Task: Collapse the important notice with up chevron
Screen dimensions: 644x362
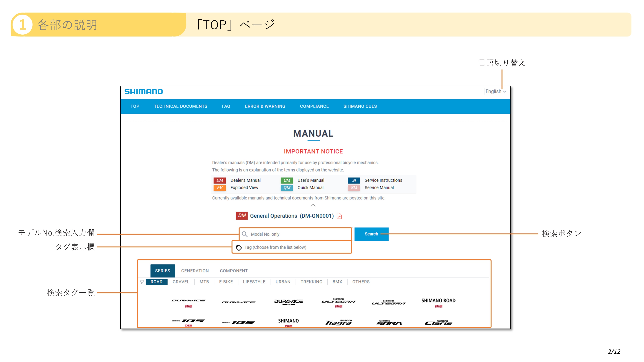Action: pyautogui.click(x=313, y=205)
